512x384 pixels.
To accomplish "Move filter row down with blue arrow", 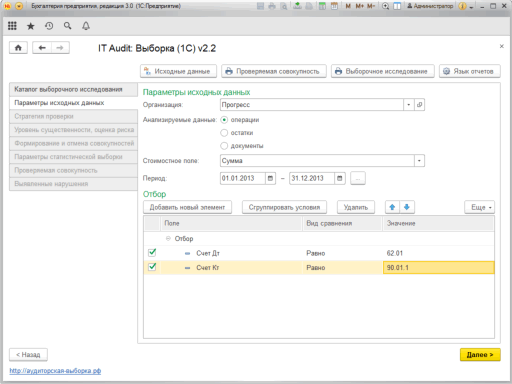I will [407, 207].
